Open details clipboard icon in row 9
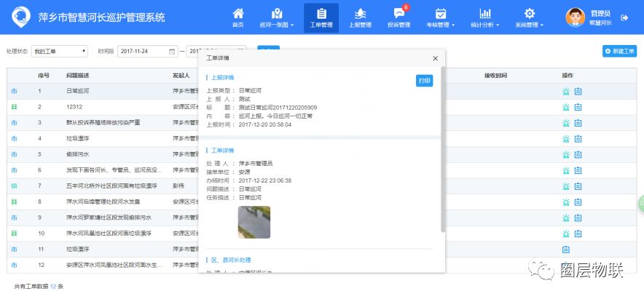Image resolution: width=644 pixels, height=299 pixels. 578,218
